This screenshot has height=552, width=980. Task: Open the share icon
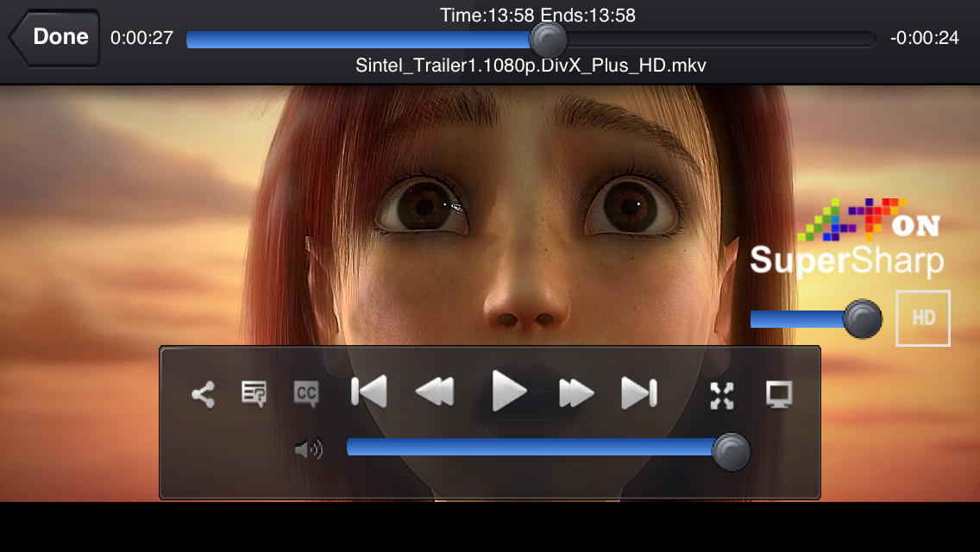pos(203,394)
